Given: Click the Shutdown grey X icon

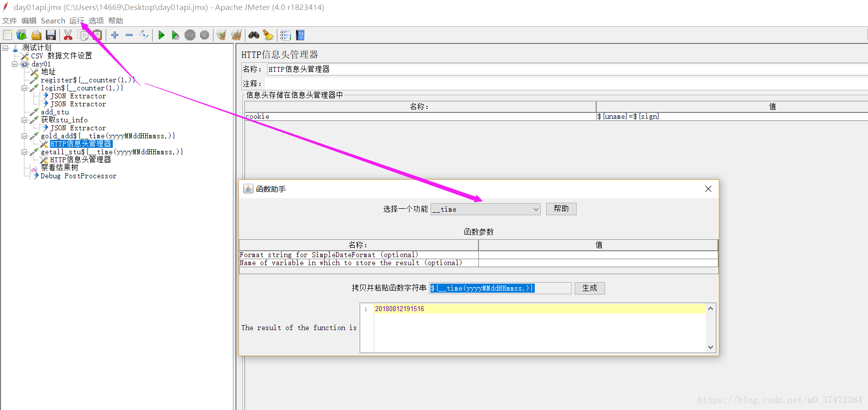Looking at the screenshot, I should (x=205, y=35).
